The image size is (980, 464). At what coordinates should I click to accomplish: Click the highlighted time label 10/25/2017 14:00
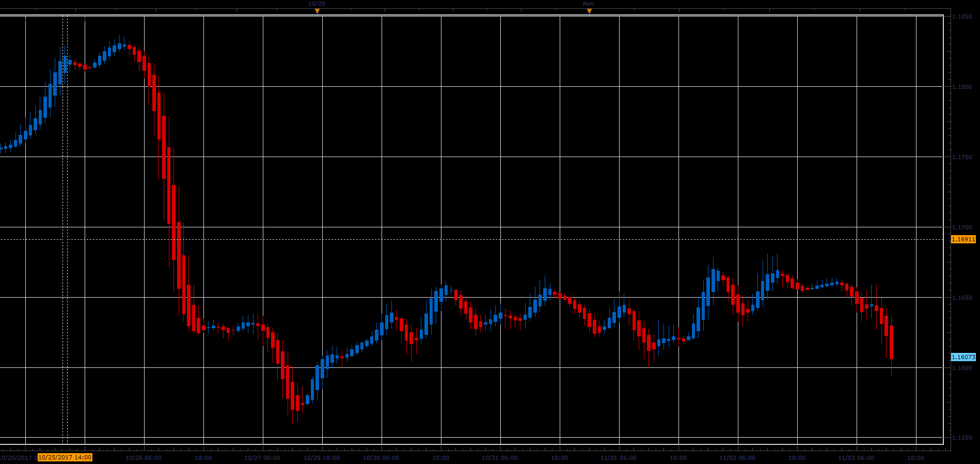click(x=65, y=457)
